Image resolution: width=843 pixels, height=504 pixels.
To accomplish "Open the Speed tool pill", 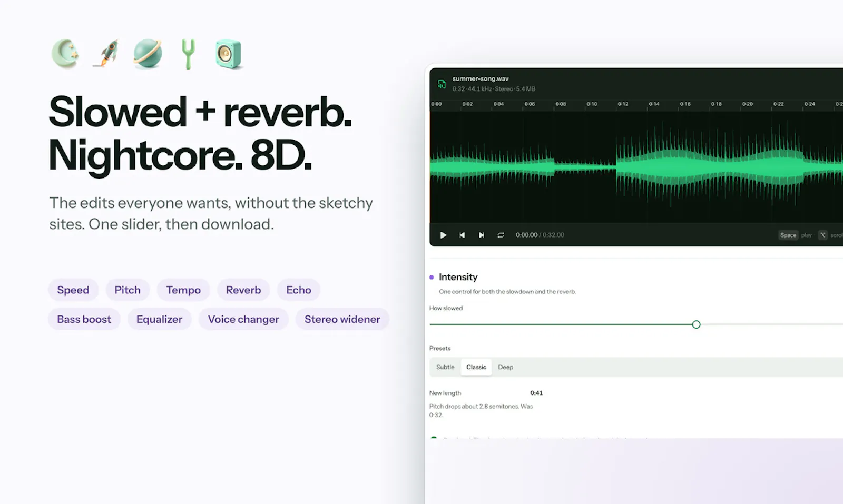I will (73, 290).
